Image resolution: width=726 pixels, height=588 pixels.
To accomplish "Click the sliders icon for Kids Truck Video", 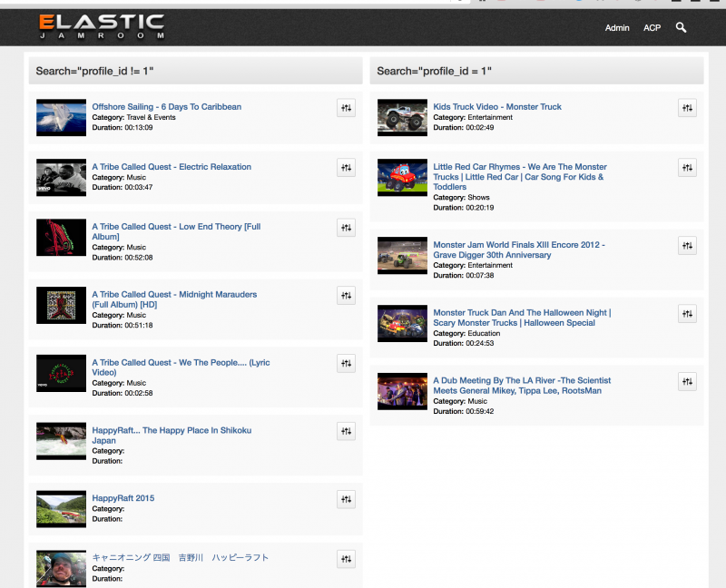I will (x=687, y=108).
